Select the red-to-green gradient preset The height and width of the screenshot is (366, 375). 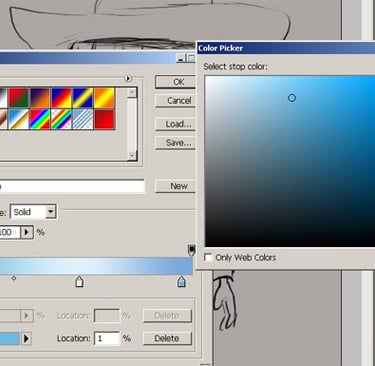(x=19, y=98)
